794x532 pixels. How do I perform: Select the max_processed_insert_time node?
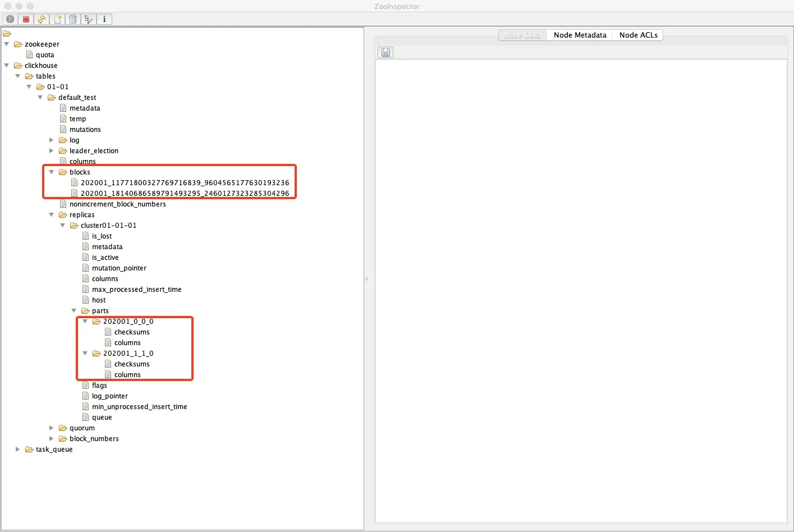(x=137, y=290)
